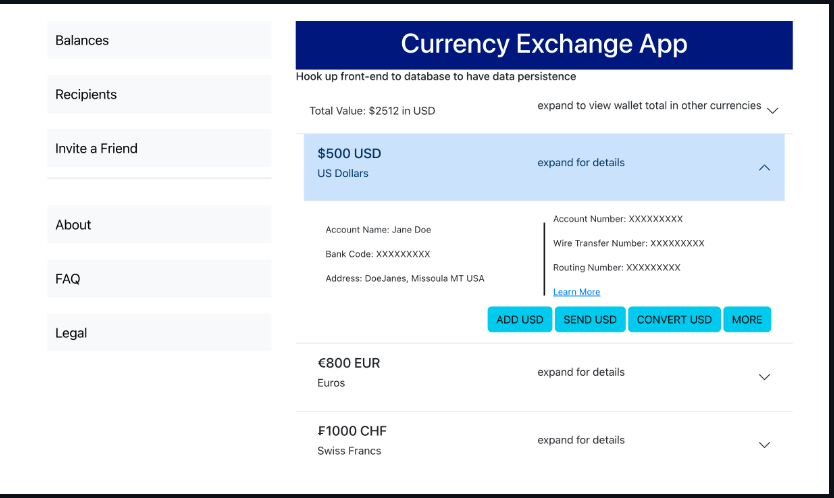Click 'expand to view wallet total' text
Screen dimensions: 834x498
(649, 105)
